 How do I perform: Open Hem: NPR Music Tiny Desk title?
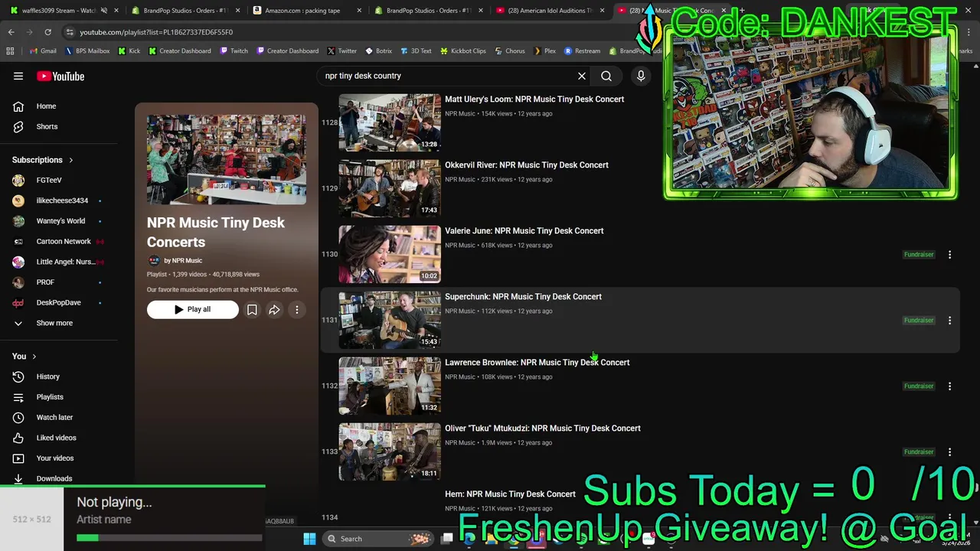(x=510, y=494)
